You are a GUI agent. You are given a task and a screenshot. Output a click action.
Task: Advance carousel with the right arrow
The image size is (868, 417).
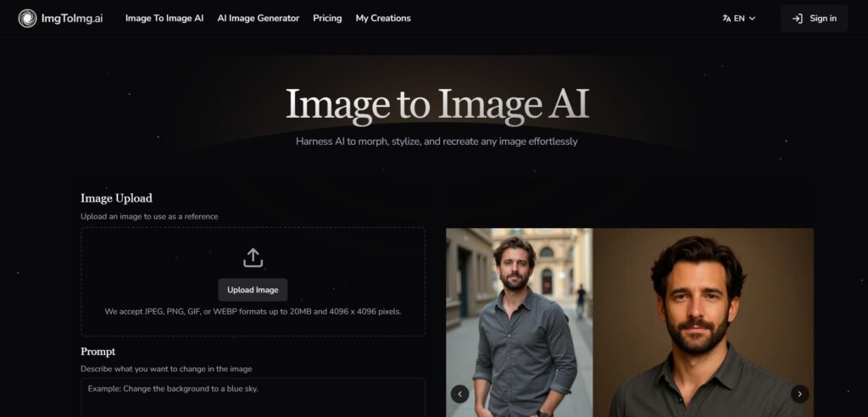(799, 393)
